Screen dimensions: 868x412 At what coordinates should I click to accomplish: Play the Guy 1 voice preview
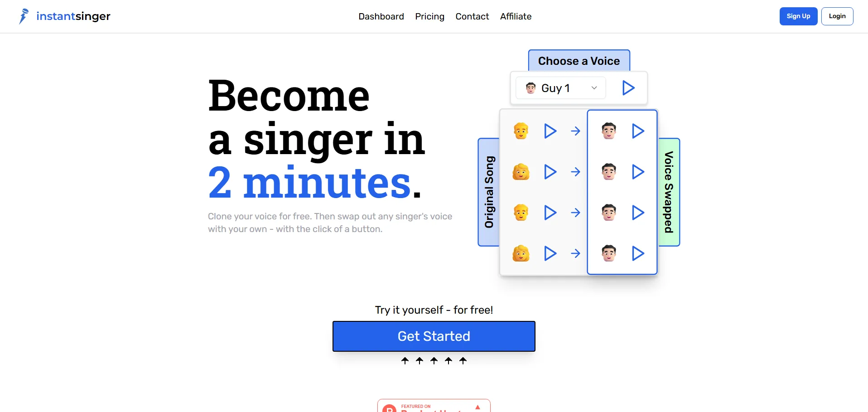click(628, 88)
